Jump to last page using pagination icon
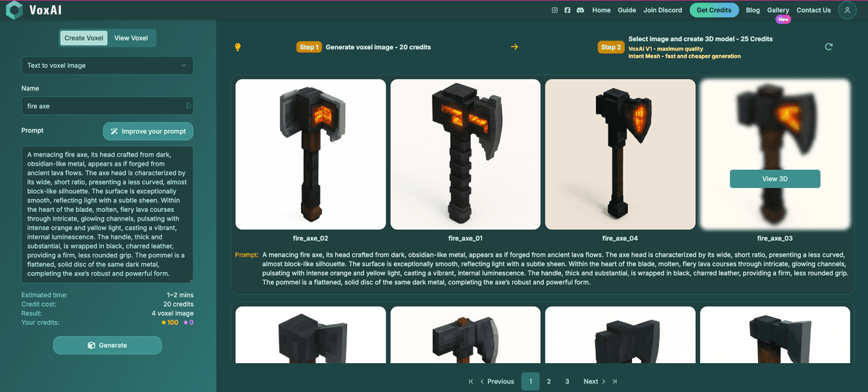 pos(615,381)
